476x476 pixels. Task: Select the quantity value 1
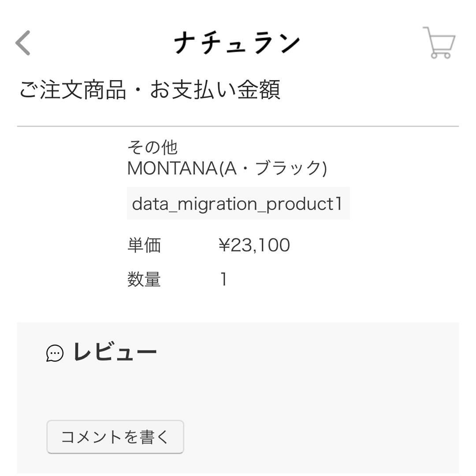pyautogui.click(x=225, y=278)
